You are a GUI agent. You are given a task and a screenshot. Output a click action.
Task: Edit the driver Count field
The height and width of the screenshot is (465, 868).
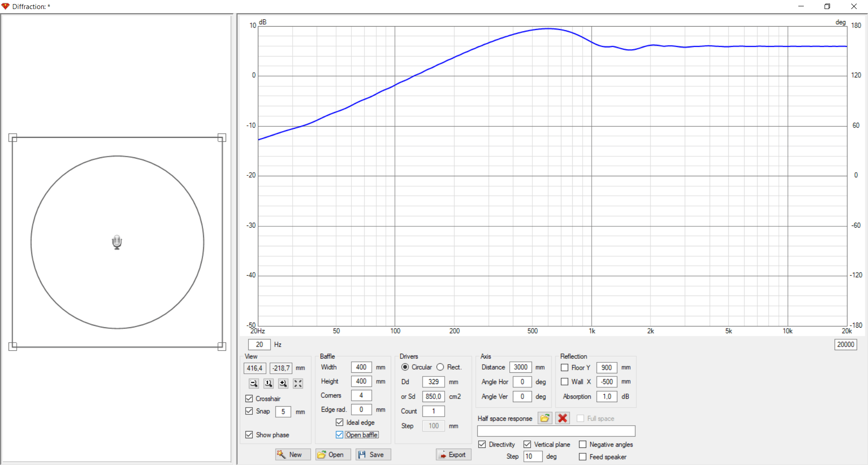click(434, 411)
